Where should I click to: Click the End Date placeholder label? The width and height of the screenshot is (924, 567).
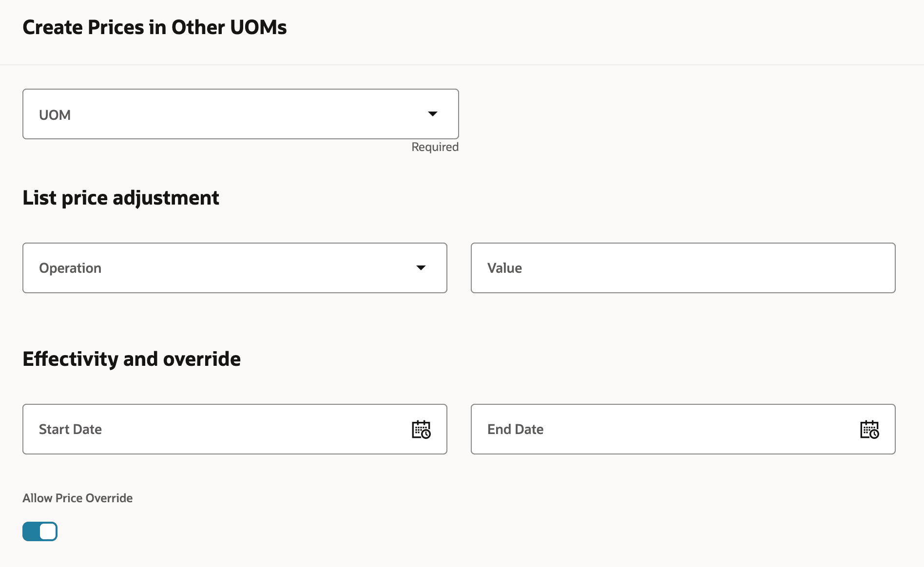tap(515, 429)
